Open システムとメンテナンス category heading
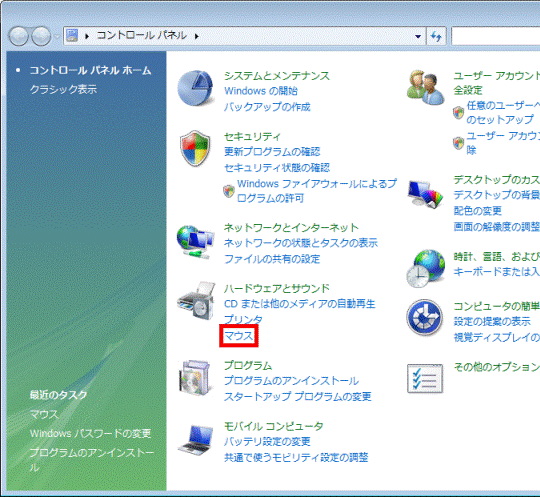Viewport: 540px width, 497px height. tap(277, 75)
